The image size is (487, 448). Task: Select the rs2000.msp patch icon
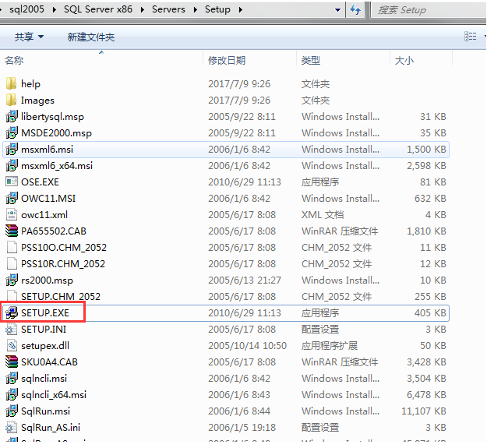pos(12,280)
